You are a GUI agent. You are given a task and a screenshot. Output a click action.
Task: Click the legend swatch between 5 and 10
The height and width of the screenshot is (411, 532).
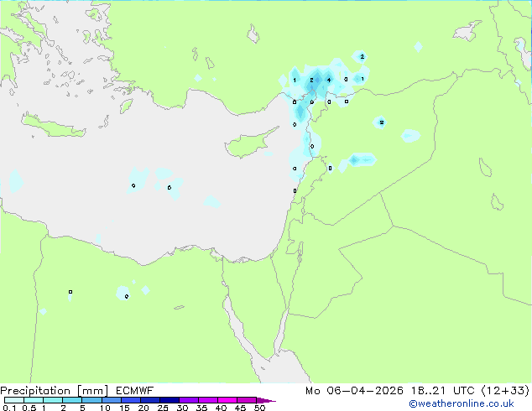point(91,400)
